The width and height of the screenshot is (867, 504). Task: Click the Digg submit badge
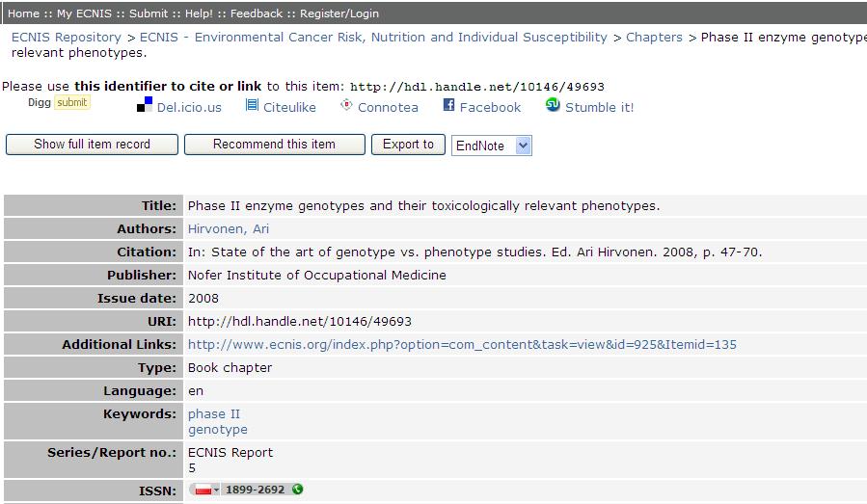tap(72, 102)
